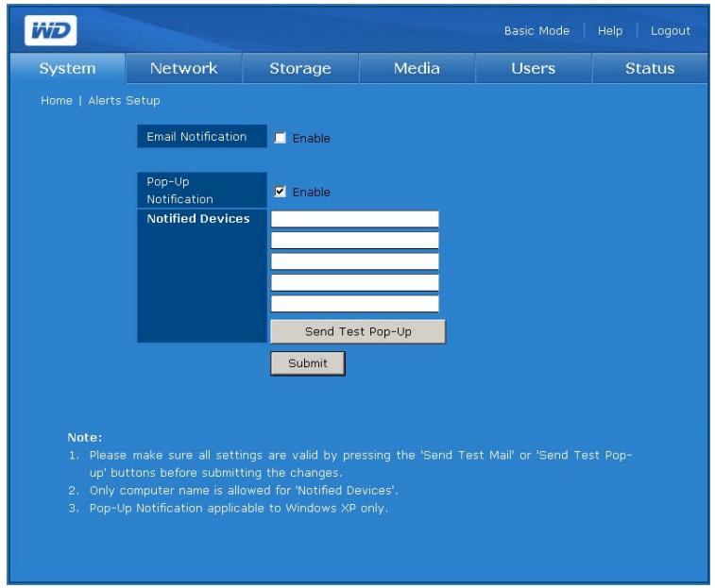
Task: Disable Pop-Up Notification checkbox
Action: [x=280, y=192]
